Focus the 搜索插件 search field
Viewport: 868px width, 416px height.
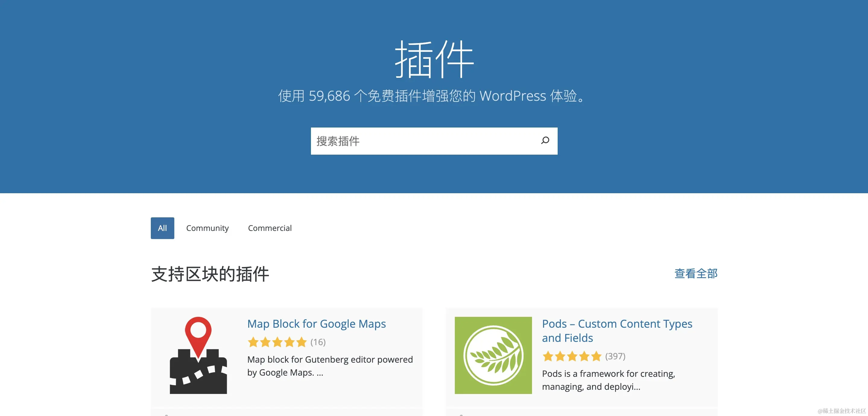(421, 141)
